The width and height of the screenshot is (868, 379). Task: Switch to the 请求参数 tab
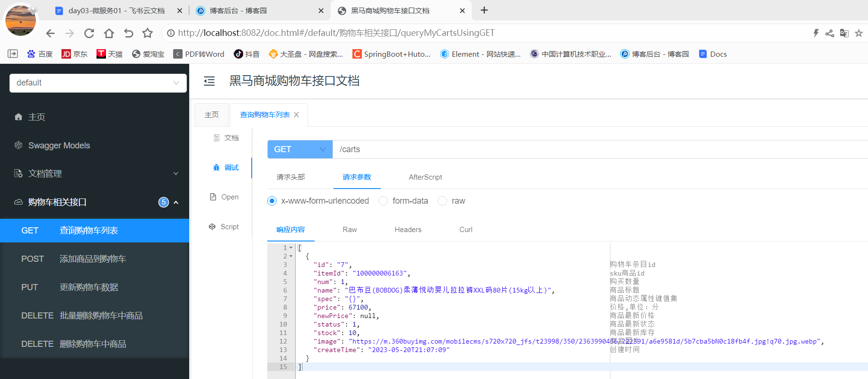[x=357, y=177]
